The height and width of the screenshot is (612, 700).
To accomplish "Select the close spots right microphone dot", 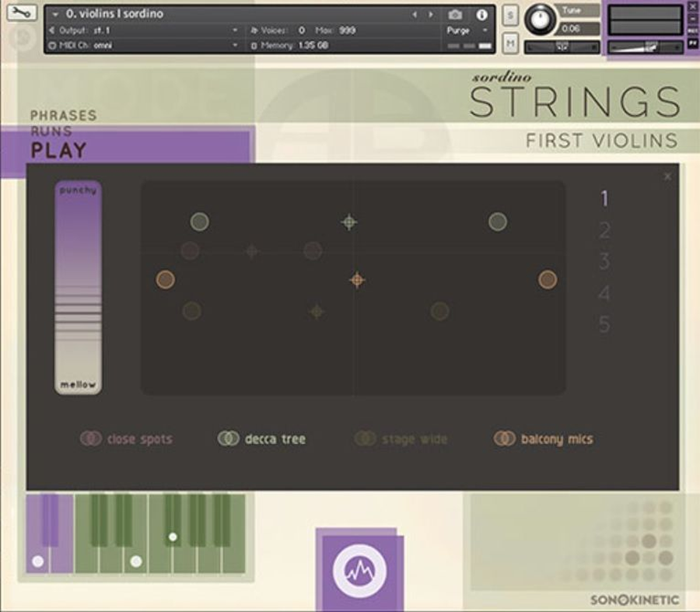I will pyautogui.click(x=313, y=251).
